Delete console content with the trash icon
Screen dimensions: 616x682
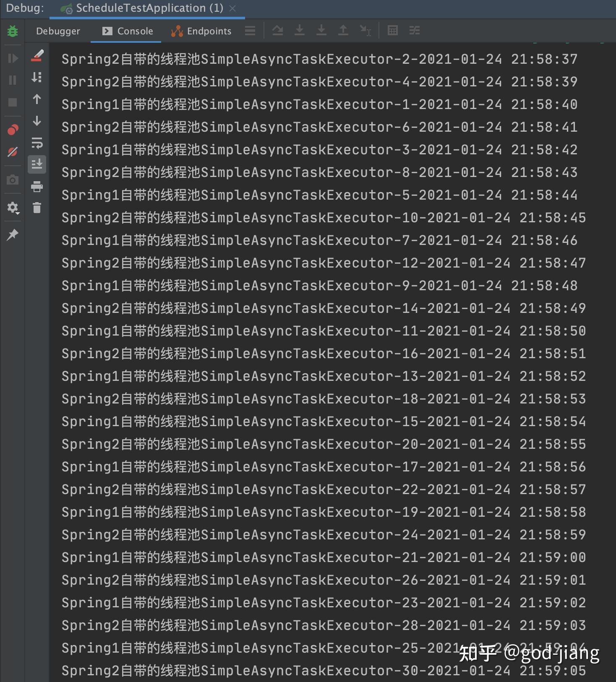click(37, 208)
